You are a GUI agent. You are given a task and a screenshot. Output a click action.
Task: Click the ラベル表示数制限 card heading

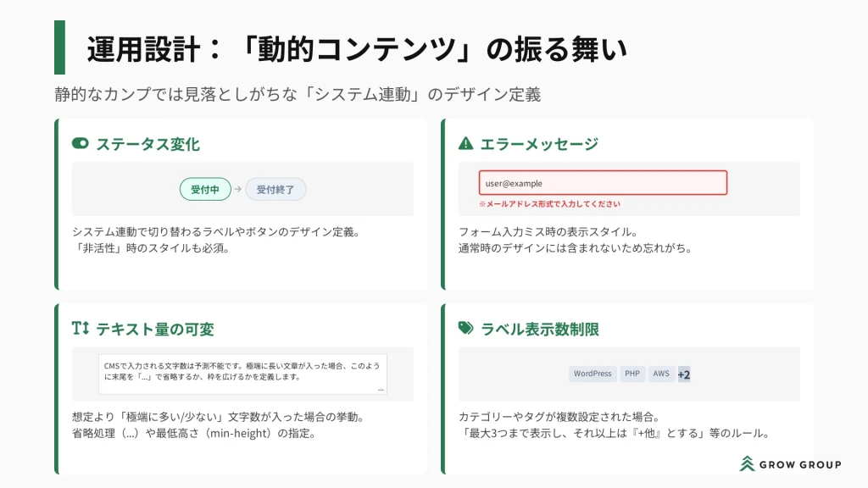(x=539, y=329)
